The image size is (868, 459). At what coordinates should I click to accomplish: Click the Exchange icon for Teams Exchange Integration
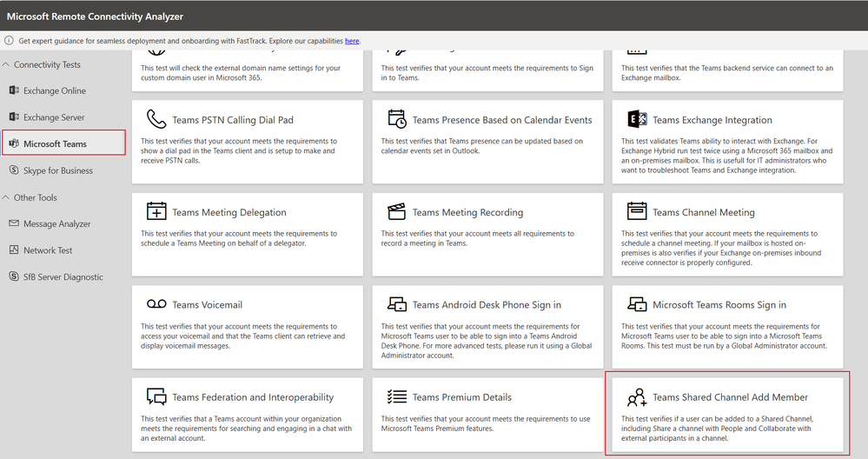(x=637, y=119)
